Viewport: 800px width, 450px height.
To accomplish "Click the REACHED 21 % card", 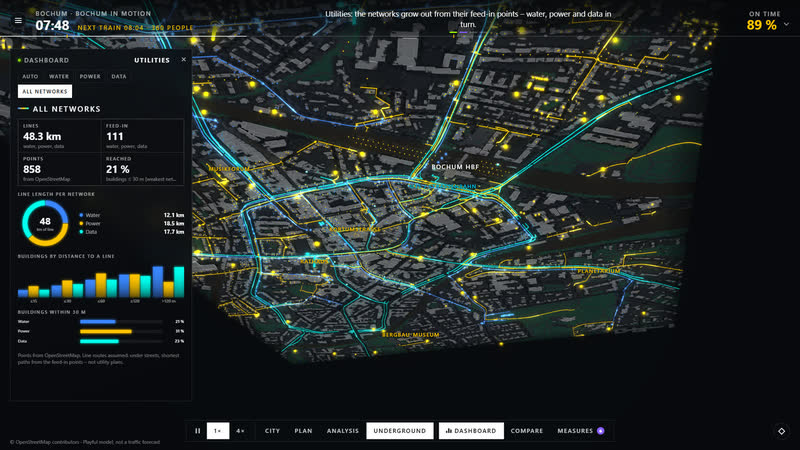I will coord(142,169).
